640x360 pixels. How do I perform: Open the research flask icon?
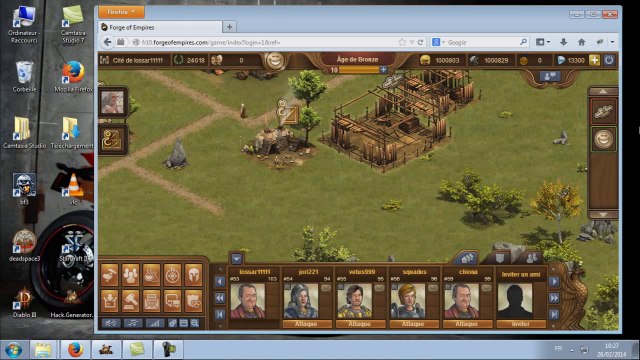151,275
